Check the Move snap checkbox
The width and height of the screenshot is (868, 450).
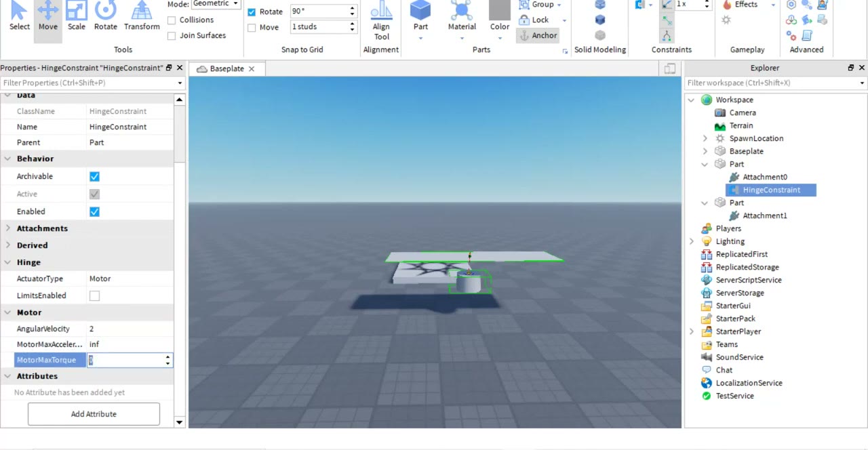pyautogui.click(x=252, y=28)
